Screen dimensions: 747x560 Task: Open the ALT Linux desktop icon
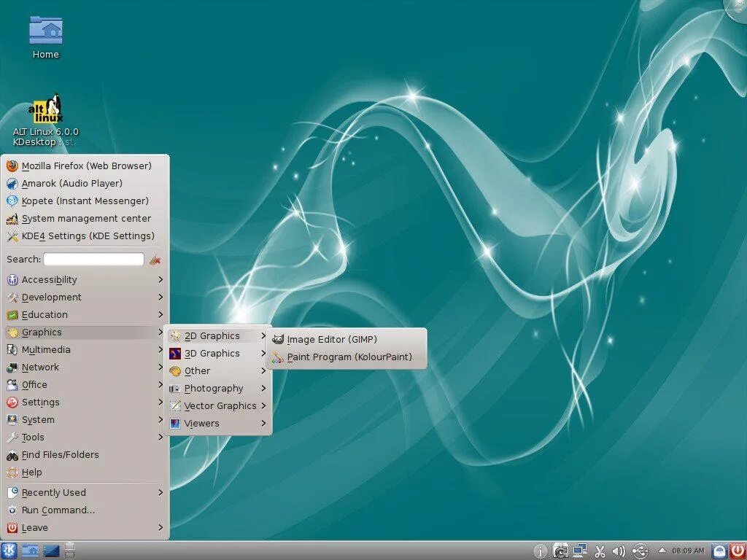point(45,119)
